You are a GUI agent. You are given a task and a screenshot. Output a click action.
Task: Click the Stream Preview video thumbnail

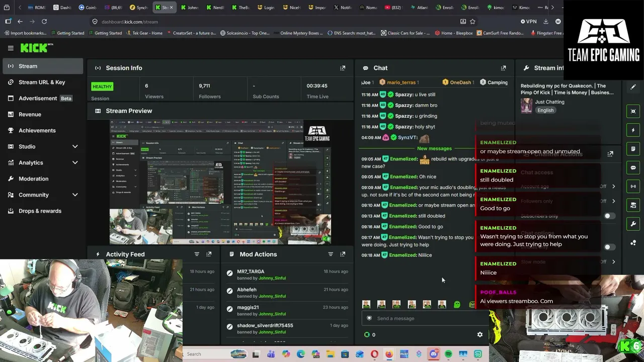(x=220, y=182)
